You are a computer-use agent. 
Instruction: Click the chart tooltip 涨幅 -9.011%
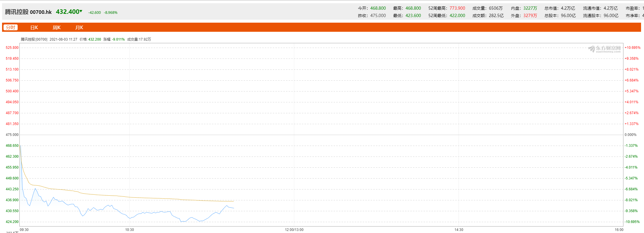tap(118, 39)
